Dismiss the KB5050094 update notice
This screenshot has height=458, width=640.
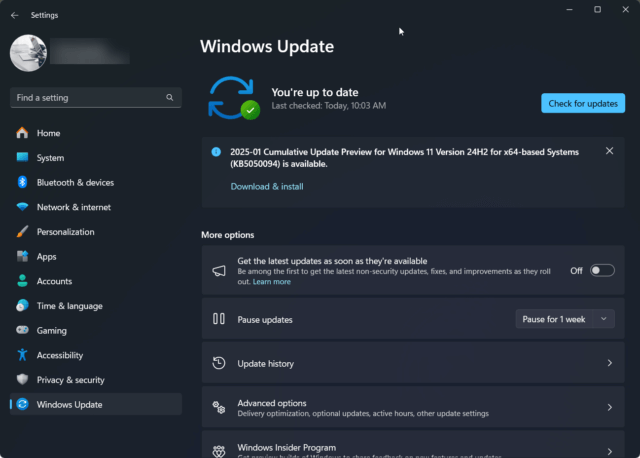(609, 151)
